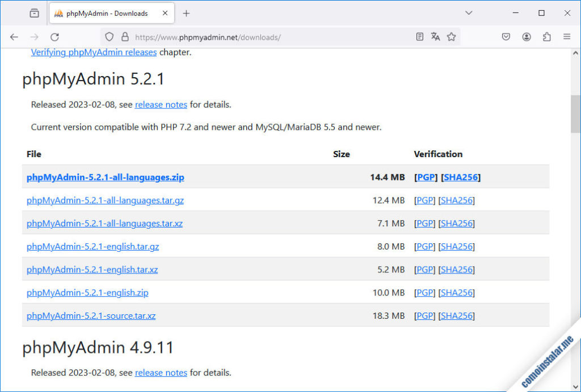Open SHA256 link for all-languages.tar.xz
This screenshot has height=392, width=581.
pyautogui.click(x=457, y=224)
